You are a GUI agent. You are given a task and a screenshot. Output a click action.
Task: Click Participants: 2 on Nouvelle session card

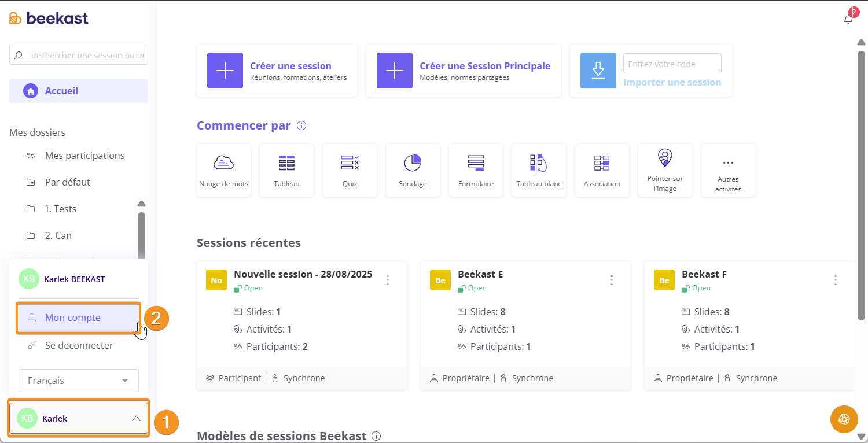277,346
